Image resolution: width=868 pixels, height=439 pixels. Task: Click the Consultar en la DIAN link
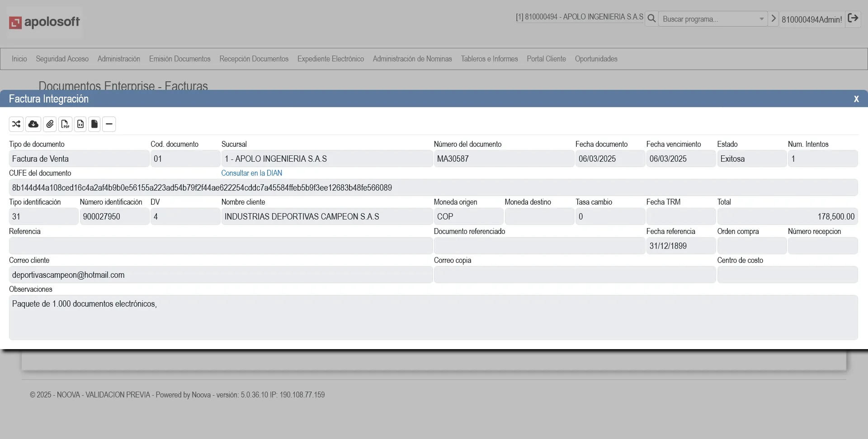point(251,173)
